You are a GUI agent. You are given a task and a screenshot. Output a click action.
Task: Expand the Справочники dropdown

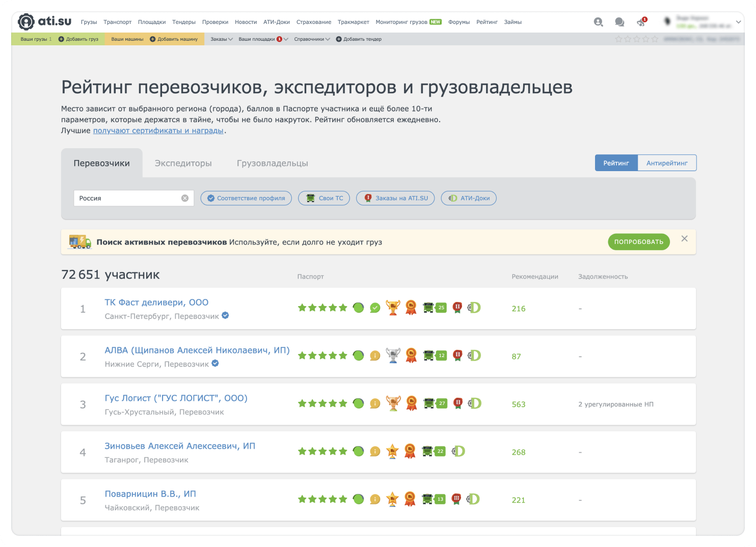pyautogui.click(x=312, y=39)
